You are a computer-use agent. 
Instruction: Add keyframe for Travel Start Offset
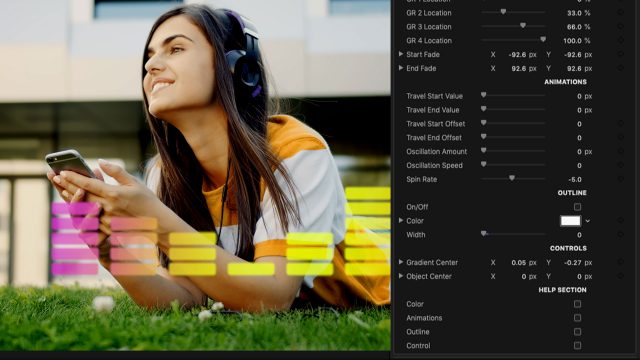click(x=620, y=124)
